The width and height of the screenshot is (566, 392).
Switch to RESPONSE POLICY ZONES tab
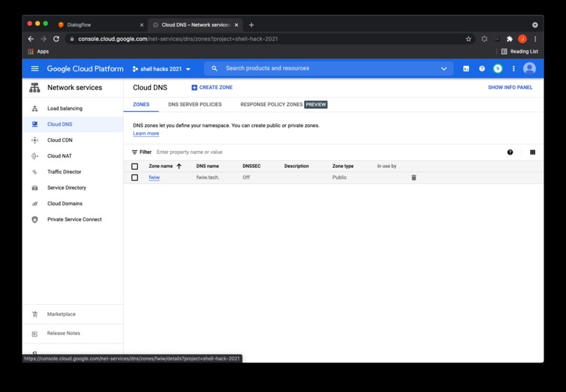tap(284, 104)
